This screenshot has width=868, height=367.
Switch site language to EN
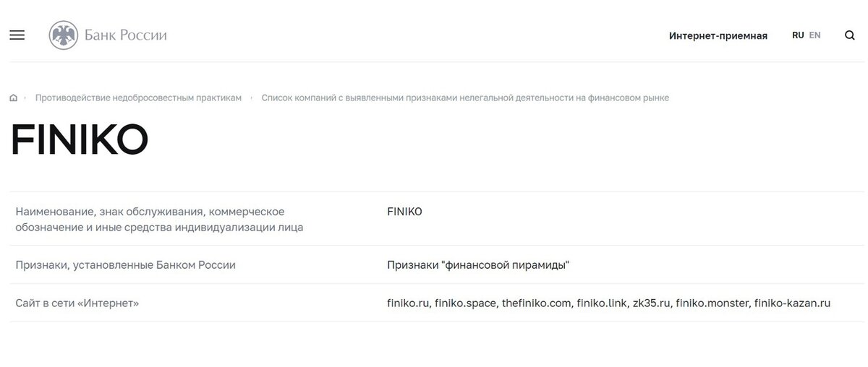815,35
